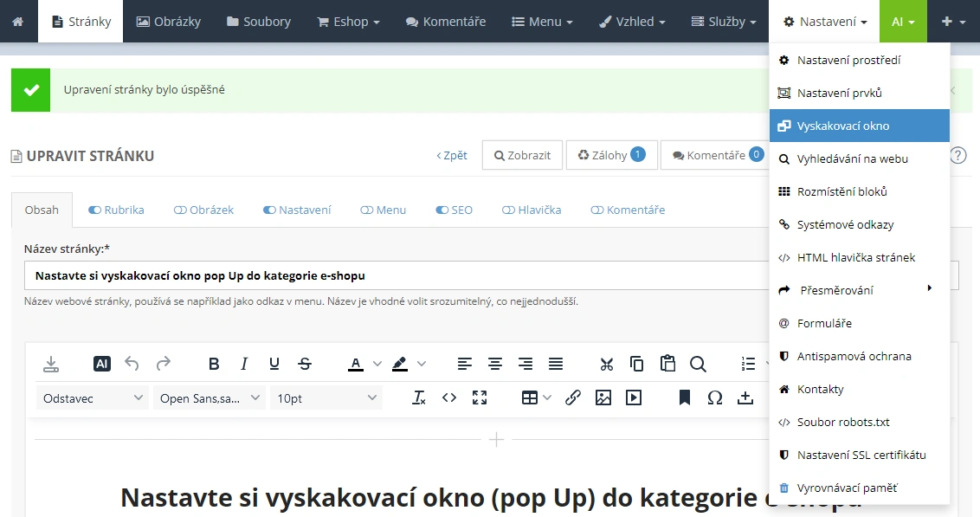Click the insert link icon
The height and width of the screenshot is (517, 980).
pos(572,397)
